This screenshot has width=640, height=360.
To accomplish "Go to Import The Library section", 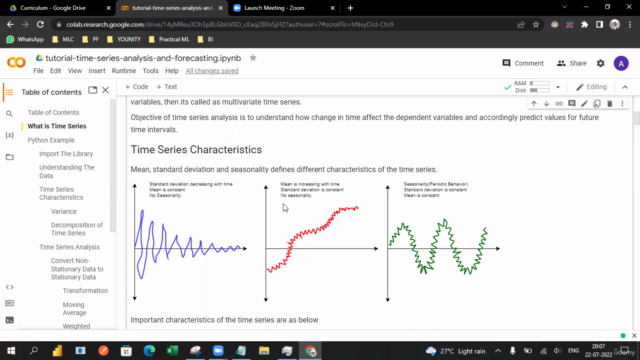I will point(66,153).
